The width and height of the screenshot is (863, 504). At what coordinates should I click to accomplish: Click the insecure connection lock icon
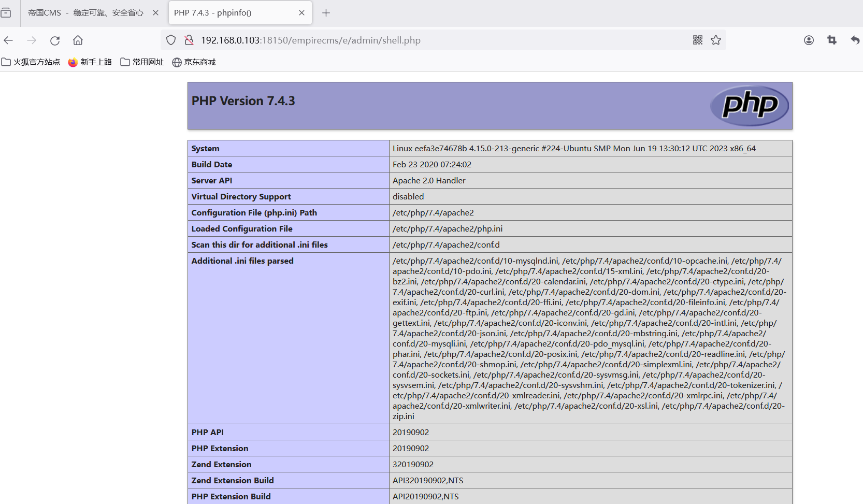(x=189, y=40)
